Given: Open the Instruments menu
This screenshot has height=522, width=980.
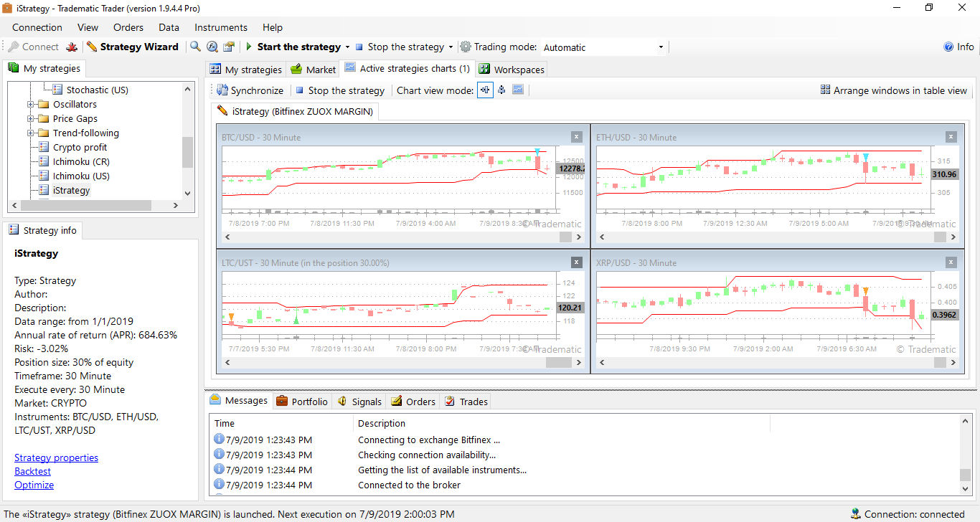Looking at the screenshot, I should tap(220, 27).
